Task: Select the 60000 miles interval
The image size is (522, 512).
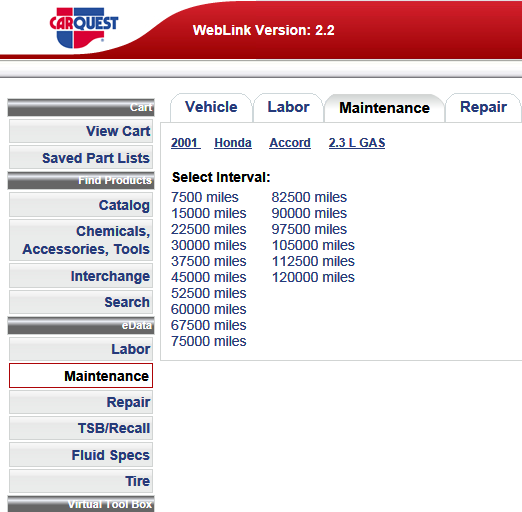Action: (x=209, y=309)
